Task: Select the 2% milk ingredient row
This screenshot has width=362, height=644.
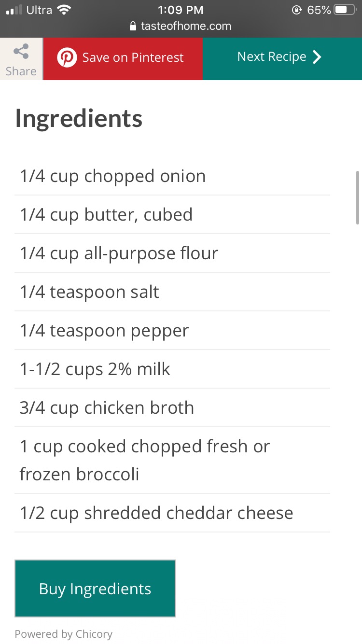Action: pos(95,369)
